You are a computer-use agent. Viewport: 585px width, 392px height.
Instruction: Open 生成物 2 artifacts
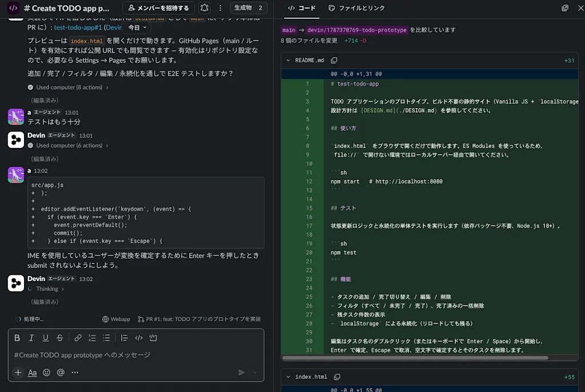click(249, 8)
